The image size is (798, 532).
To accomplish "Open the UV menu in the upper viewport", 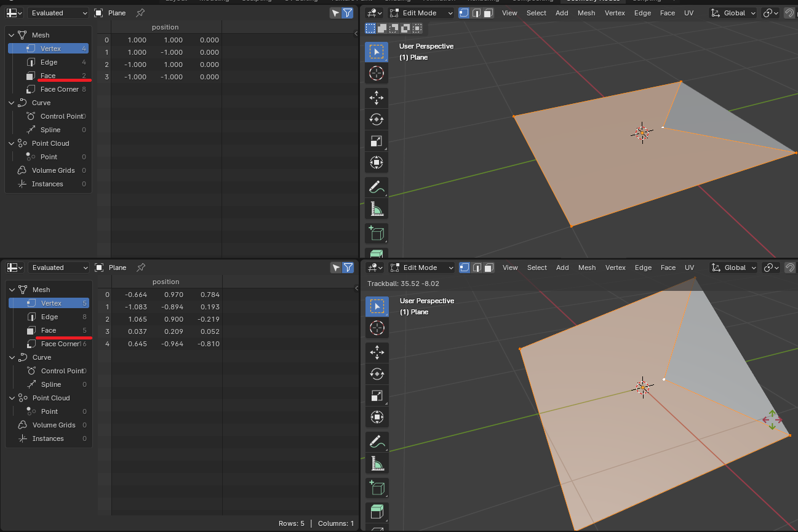I will click(x=688, y=13).
